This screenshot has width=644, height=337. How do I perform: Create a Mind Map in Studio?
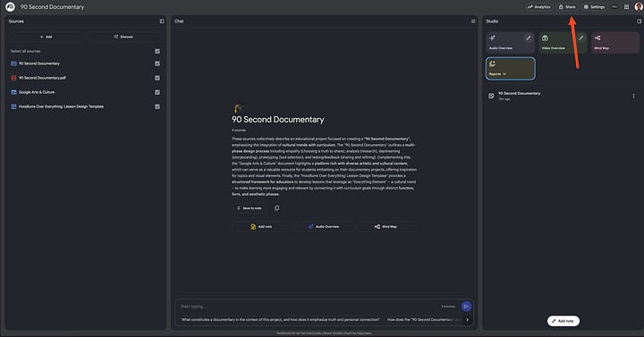[615, 43]
